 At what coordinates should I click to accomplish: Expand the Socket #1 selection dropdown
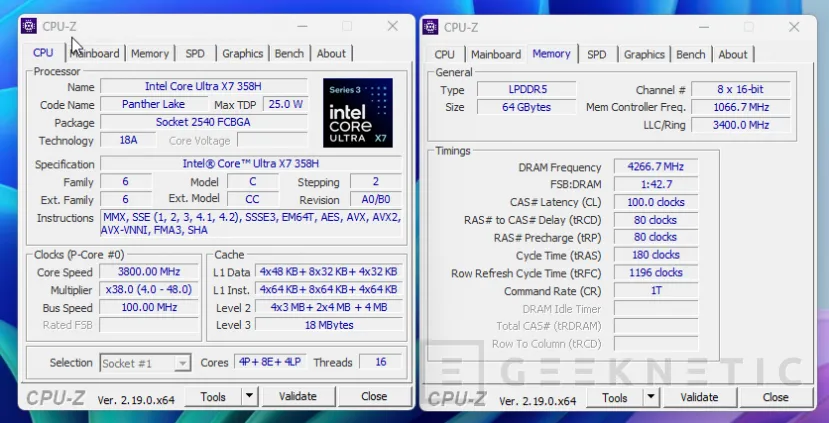pyautogui.click(x=182, y=363)
